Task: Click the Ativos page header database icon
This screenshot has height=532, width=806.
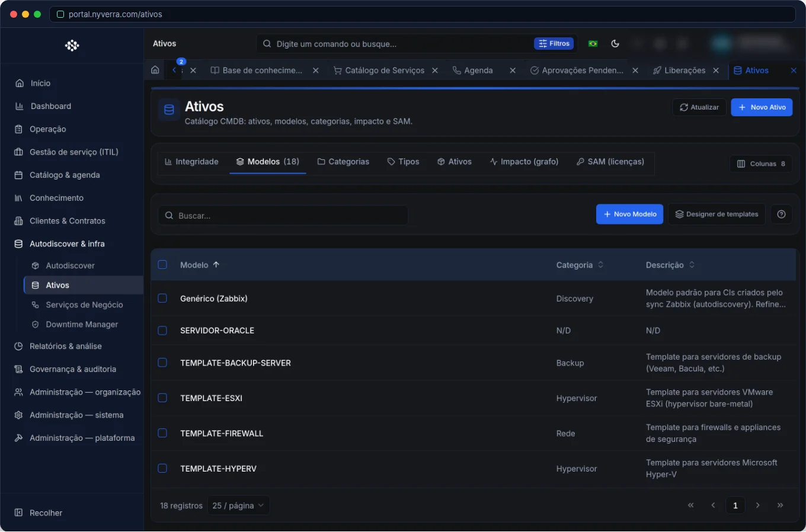Action: 169,110
